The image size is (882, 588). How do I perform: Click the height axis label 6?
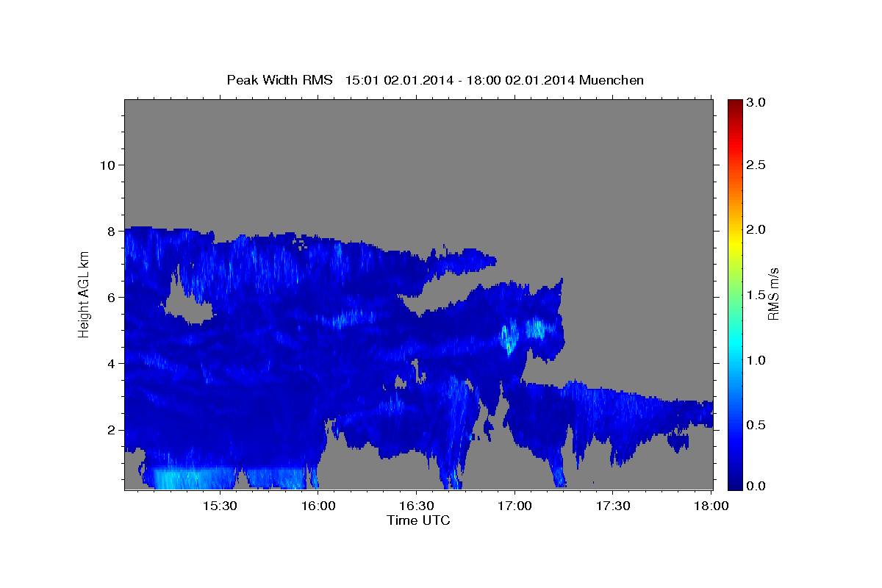pyautogui.click(x=110, y=297)
